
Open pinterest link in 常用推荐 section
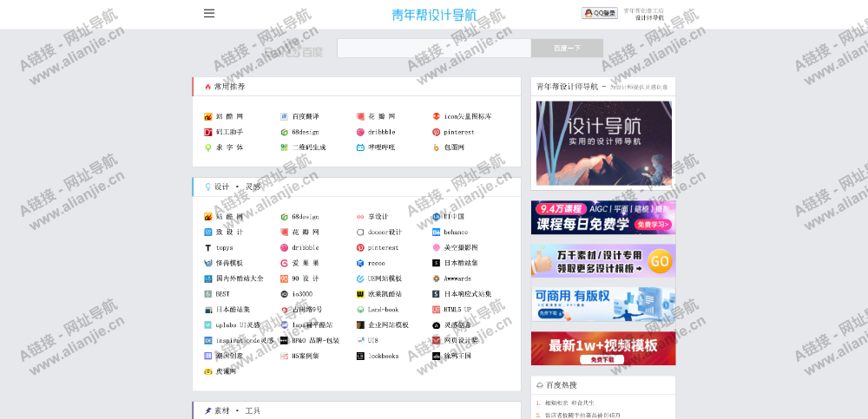coord(459,132)
